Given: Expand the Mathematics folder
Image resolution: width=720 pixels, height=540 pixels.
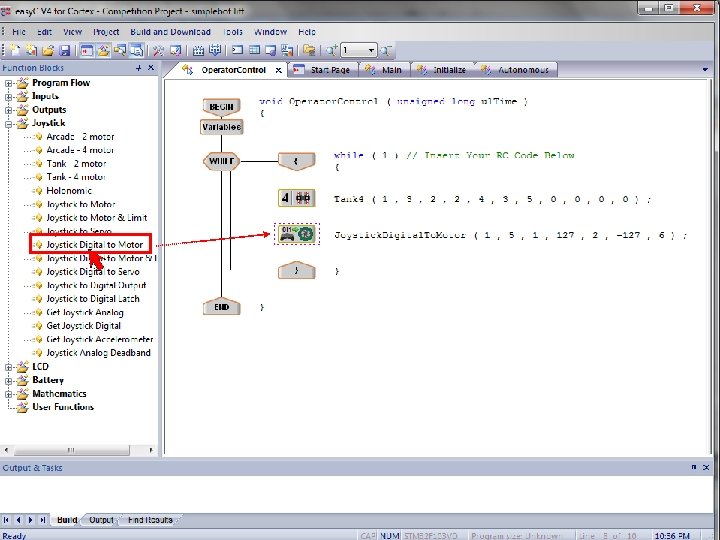Looking at the screenshot, I should tap(8, 394).
